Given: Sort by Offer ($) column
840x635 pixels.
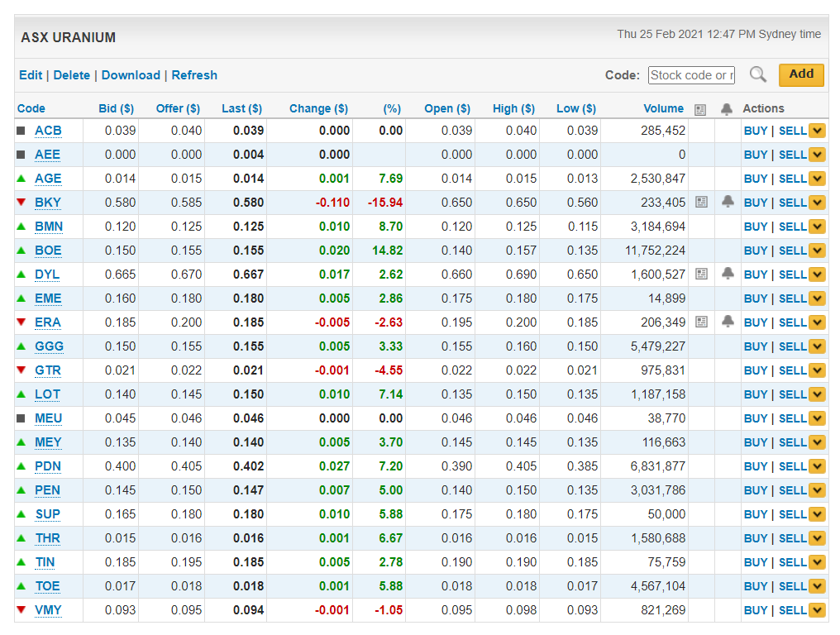Looking at the screenshot, I should (178, 108).
